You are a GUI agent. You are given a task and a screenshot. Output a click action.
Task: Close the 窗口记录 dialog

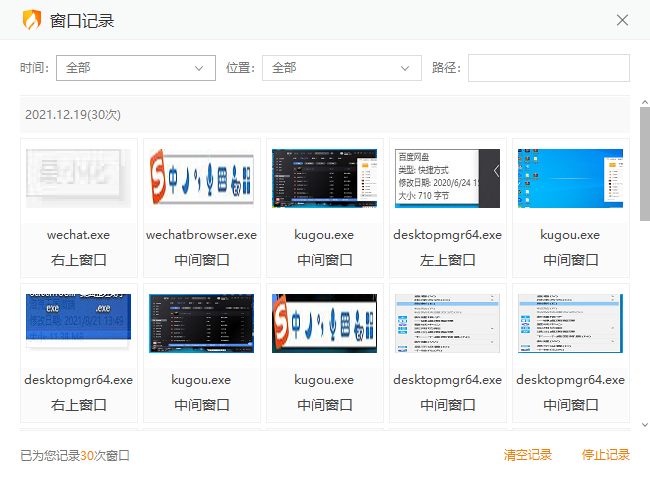pyautogui.click(x=622, y=20)
